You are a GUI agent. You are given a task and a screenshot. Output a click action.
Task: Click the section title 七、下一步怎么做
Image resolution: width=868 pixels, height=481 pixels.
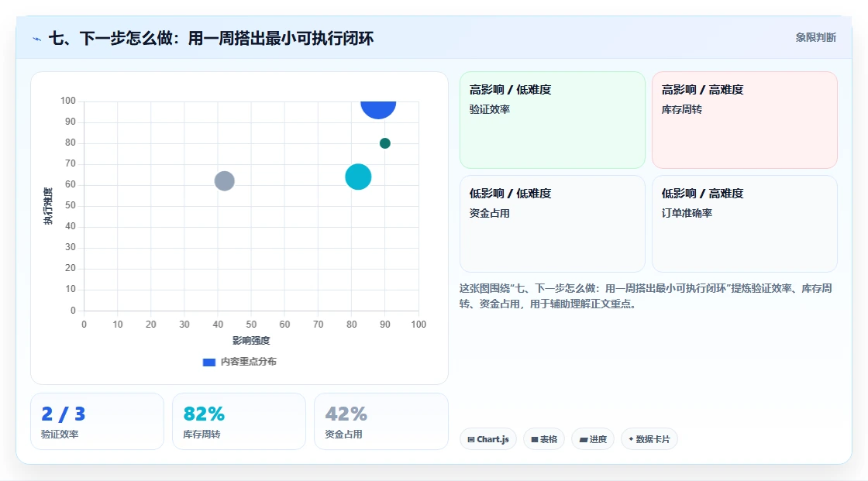click(x=211, y=38)
